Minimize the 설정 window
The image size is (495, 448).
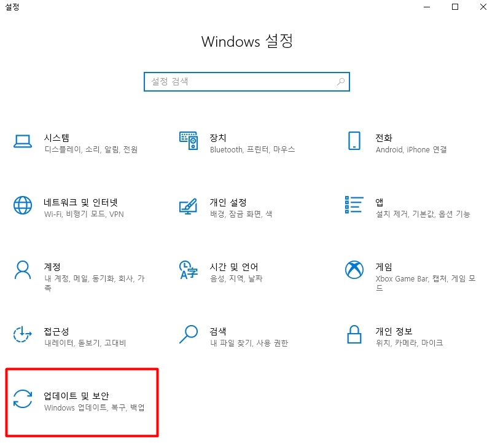pos(427,7)
